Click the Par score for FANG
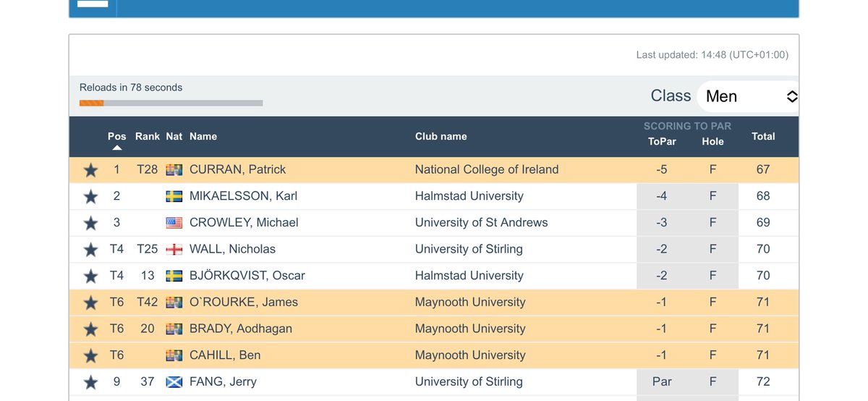868x401 pixels. [662, 381]
